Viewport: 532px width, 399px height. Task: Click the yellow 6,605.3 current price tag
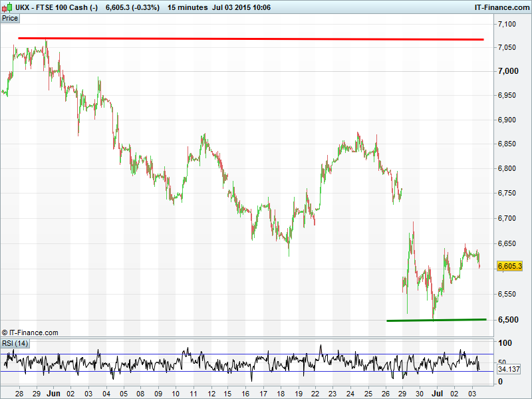tap(510, 266)
